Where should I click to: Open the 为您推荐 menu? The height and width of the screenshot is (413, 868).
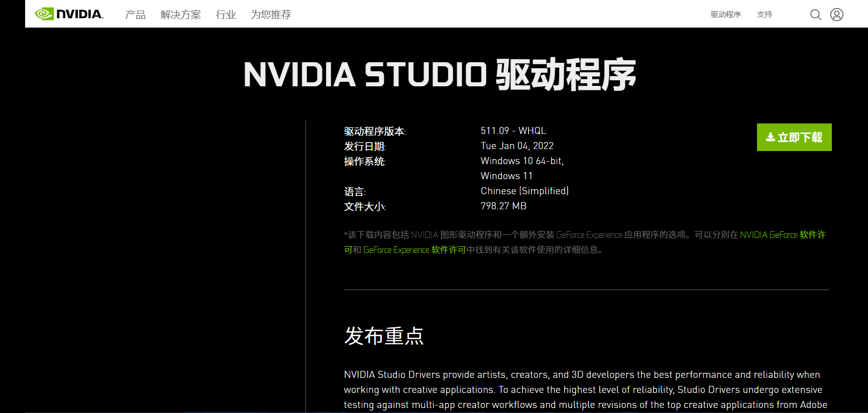(271, 15)
